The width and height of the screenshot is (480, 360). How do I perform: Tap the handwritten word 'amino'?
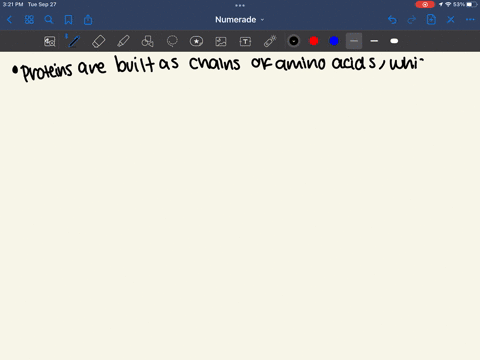click(x=301, y=63)
